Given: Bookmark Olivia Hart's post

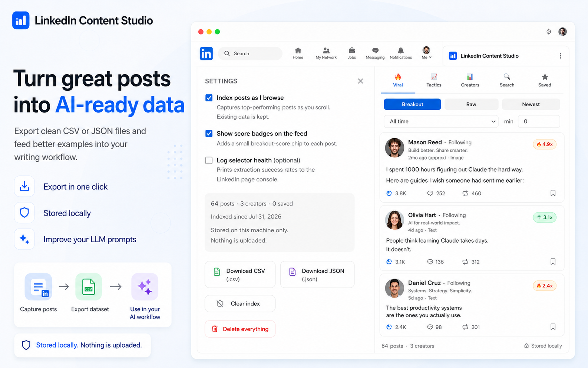Looking at the screenshot, I should (553, 262).
